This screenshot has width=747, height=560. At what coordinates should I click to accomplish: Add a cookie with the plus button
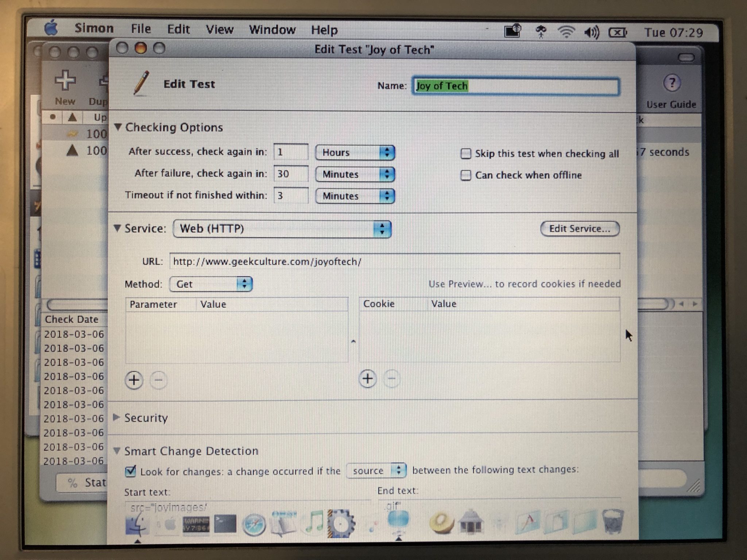coord(367,379)
